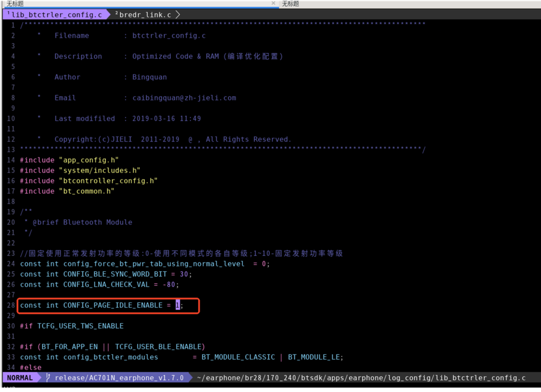The image size is (541, 392).
Task: Click the macro TCFG_USER_TWS_ENABLE
Action: point(80,326)
